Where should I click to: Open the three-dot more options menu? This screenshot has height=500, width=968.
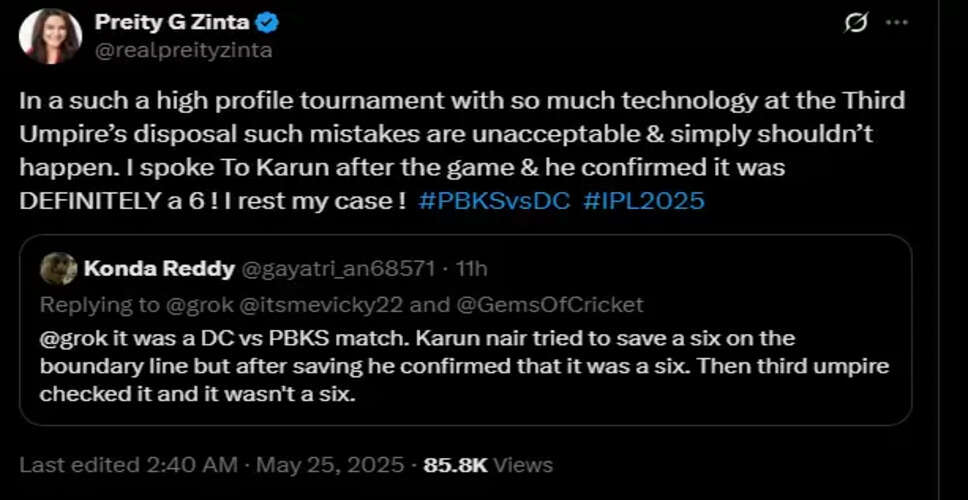897,22
